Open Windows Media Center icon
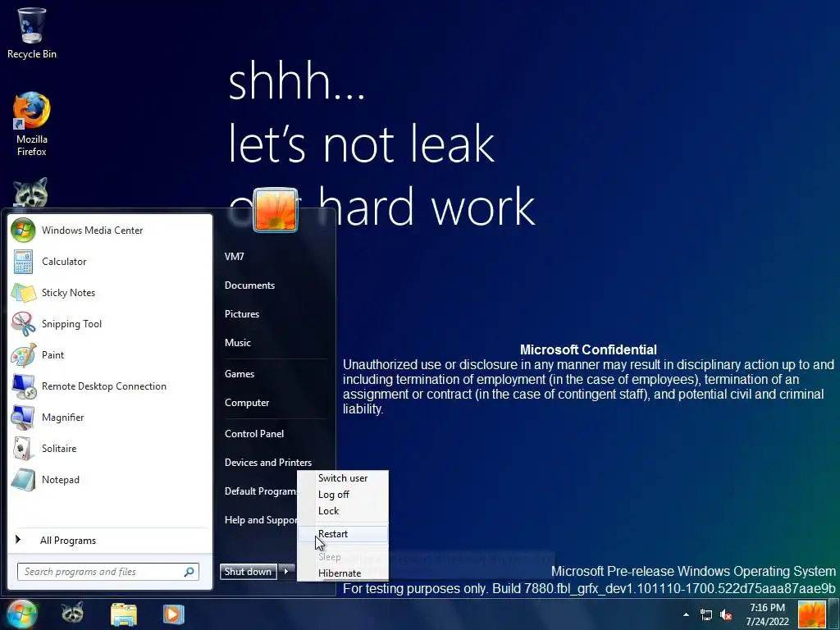Viewport: 840px width, 630px height. pyautogui.click(x=23, y=231)
